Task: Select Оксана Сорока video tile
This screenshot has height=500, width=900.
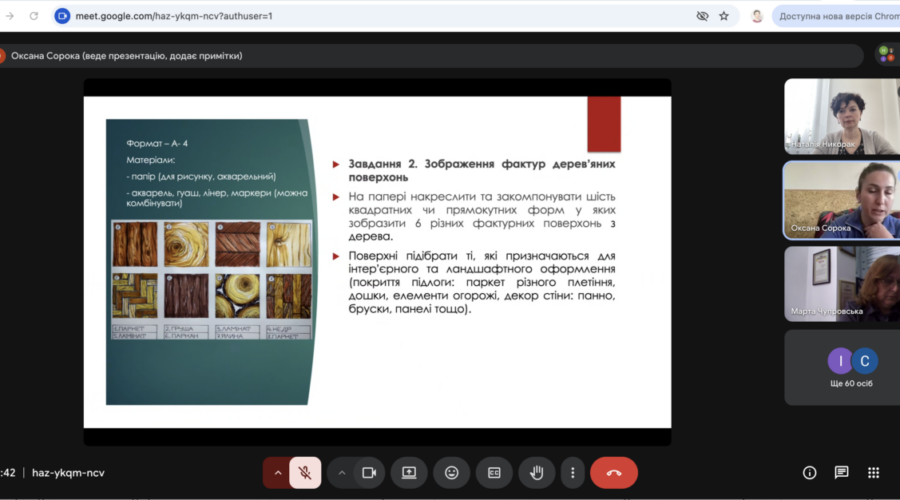Action: coord(842,200)
